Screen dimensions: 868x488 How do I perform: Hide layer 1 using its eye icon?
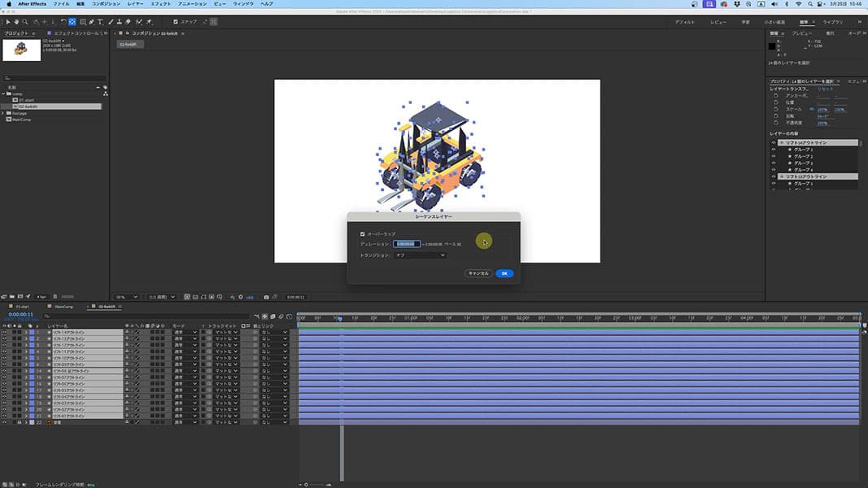coord(4,333)
